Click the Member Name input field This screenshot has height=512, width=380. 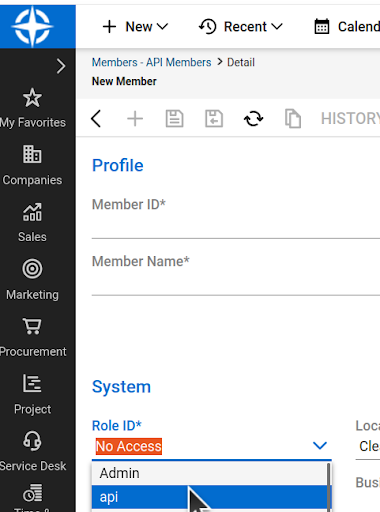coord(236,284)
